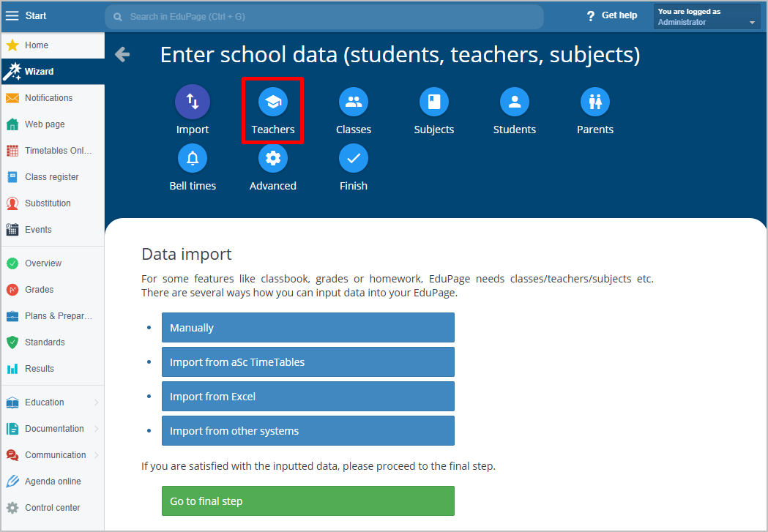This screenshot has height=532, width=768.
Task: Click the Get help link text
Action: (619, 15)
